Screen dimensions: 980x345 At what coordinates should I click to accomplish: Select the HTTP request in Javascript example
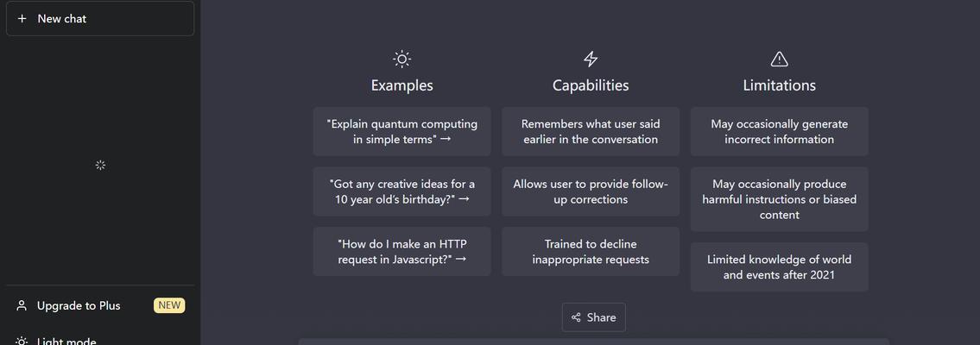401,252
